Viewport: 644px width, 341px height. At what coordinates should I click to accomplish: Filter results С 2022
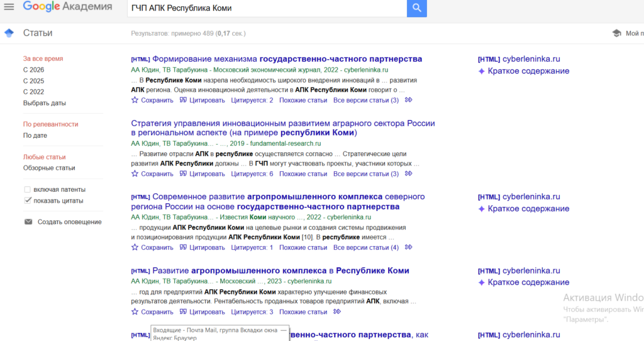[34, 92]
